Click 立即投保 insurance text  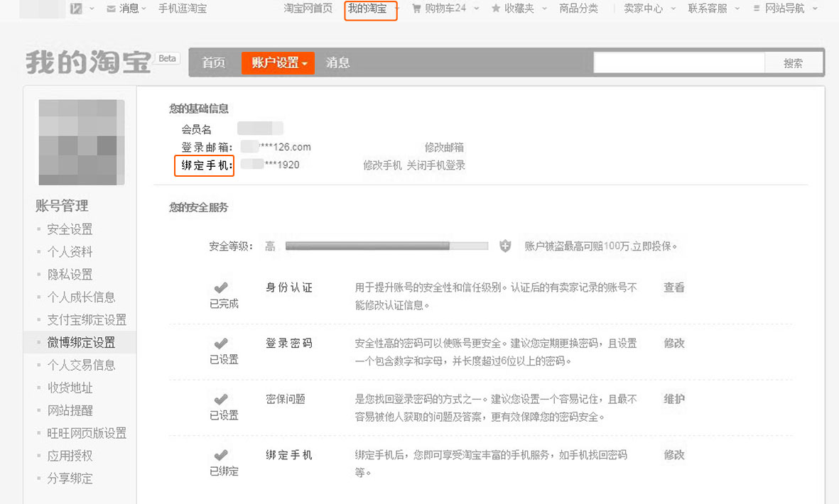653,246
